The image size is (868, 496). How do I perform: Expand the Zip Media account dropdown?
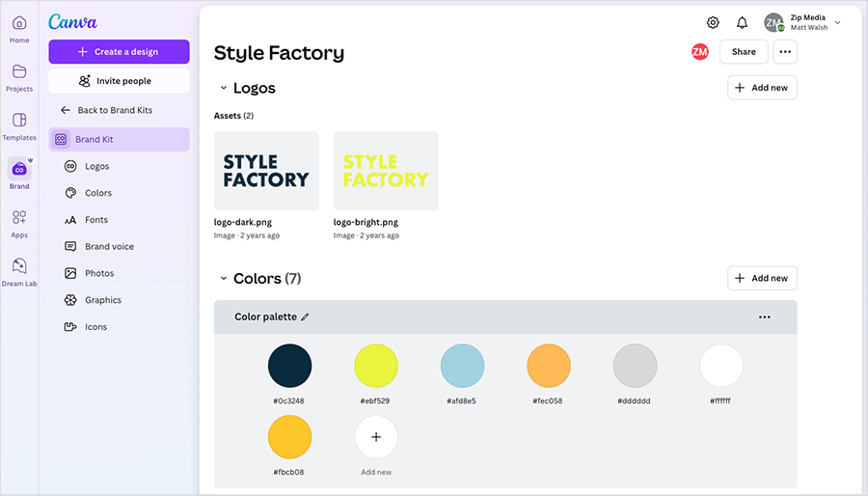[837, 23]
